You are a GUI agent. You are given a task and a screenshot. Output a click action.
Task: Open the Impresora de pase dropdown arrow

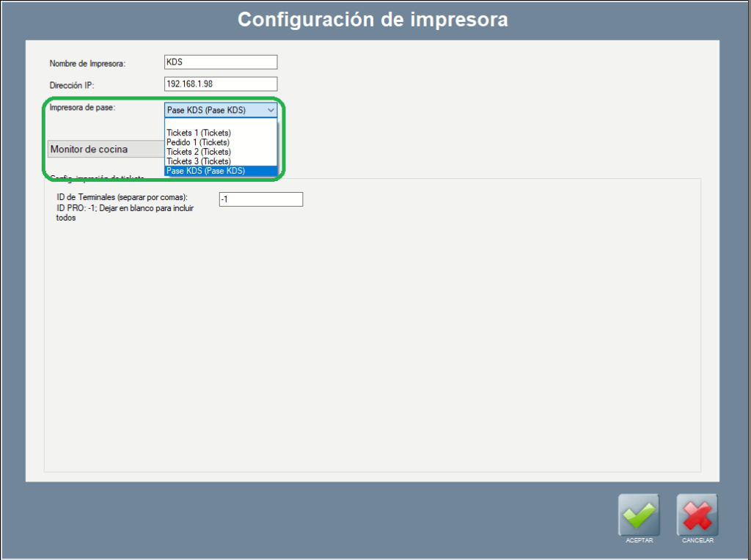click(271, 110)
